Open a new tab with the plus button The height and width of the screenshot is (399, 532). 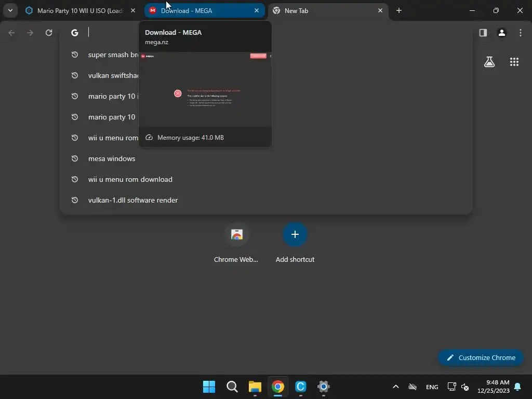(399, 10)
